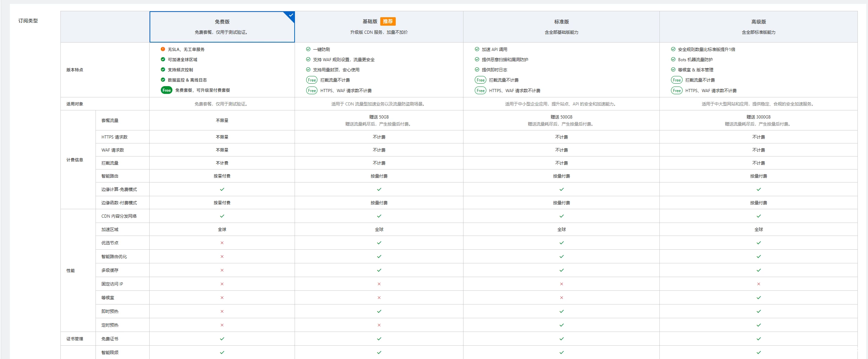Click the blue selected checkmark on 免费版 card
This screenshot has height=359, width=868.
(291, 15)
